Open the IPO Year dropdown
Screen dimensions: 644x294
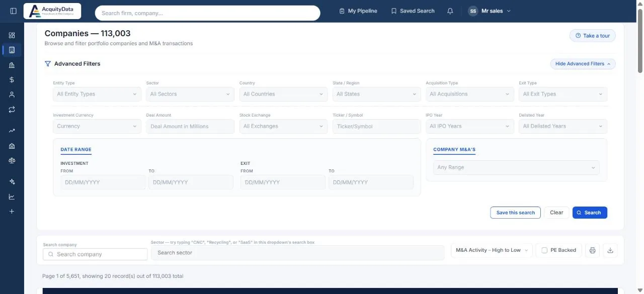[x=470, y=126]
